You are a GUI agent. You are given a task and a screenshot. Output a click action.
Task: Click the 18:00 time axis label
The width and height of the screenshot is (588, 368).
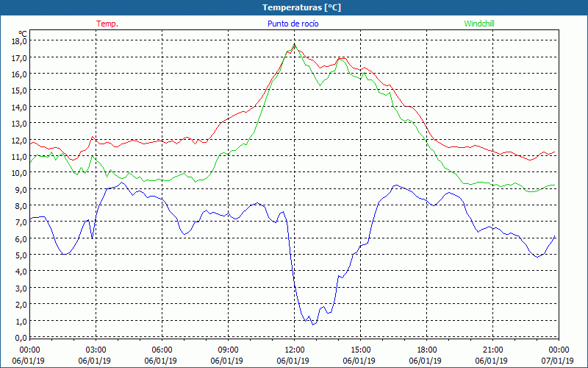pos(427,350)
